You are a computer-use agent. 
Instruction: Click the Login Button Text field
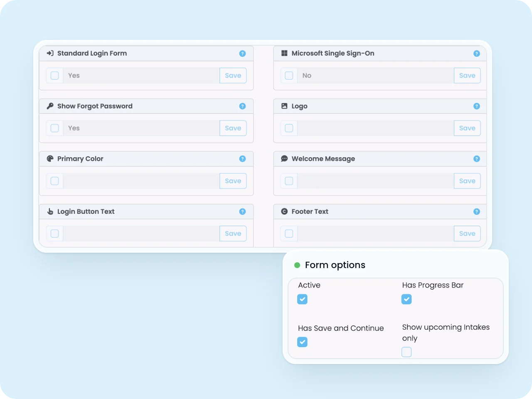point(141,234)
